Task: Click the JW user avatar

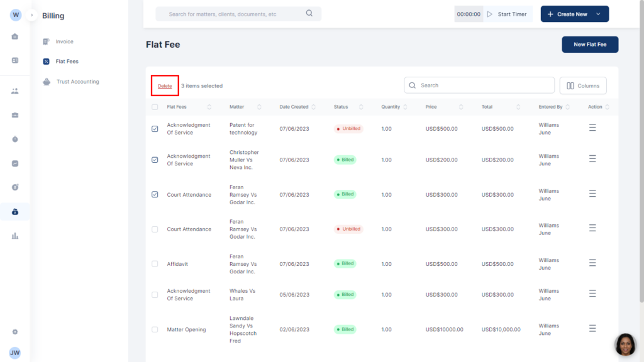Action: point(15,353)
